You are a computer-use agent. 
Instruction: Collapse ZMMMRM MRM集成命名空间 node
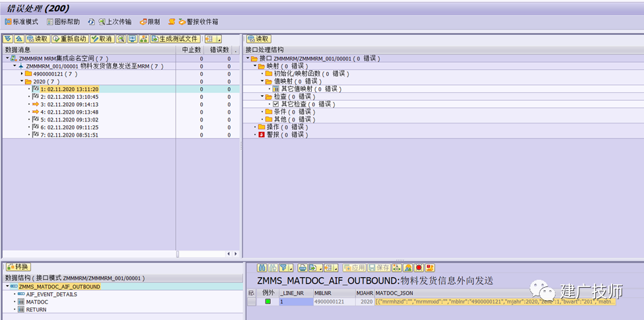pyautogui.click(x=7, y=58)
